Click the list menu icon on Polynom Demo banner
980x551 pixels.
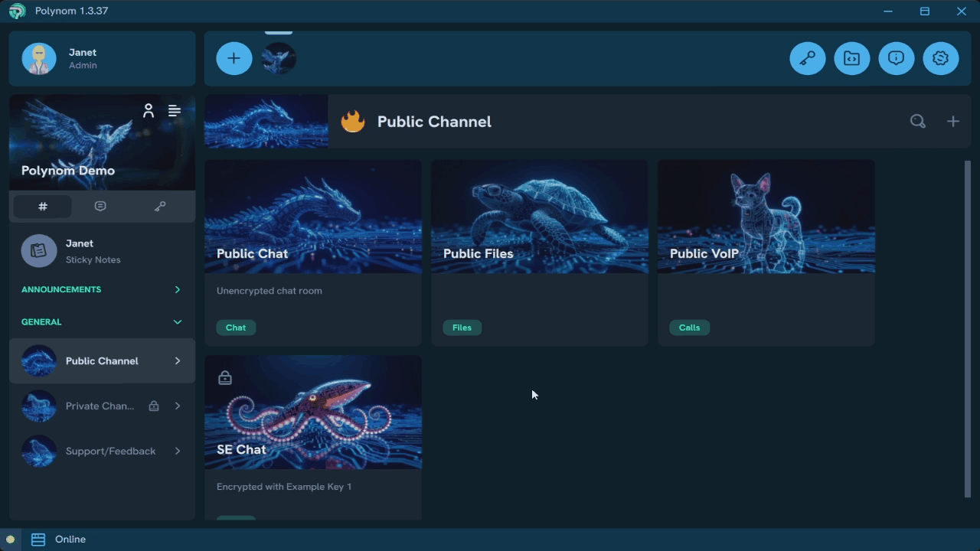click(x=175, y=110)
